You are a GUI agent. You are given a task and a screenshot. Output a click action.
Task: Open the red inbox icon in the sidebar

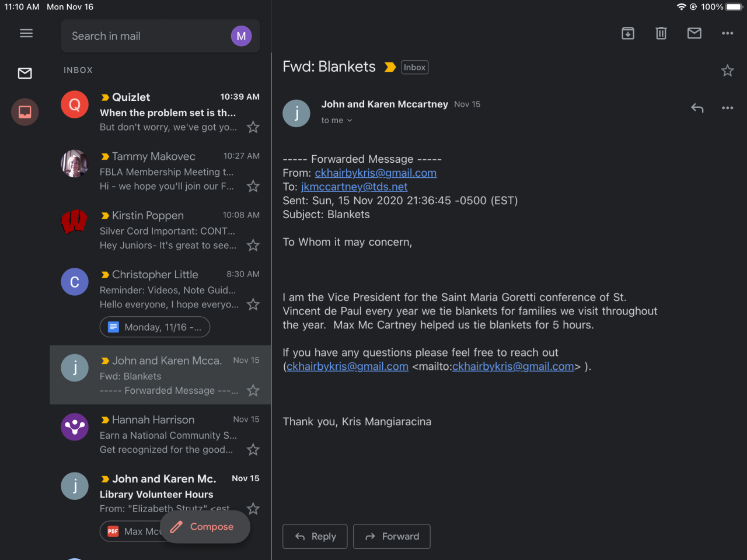25,112
